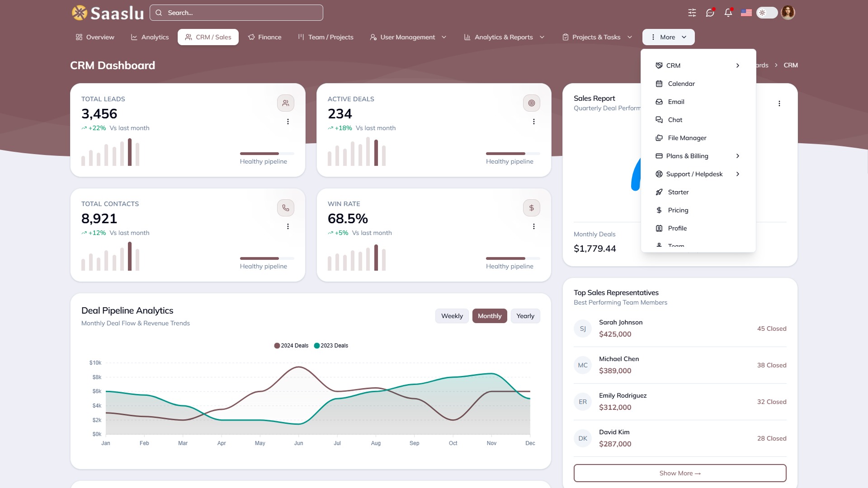The height and width of the screenshot is (488, 868).
Task: Click Win Rate healthy pipeline progress bar
Action: pos(513,258)
